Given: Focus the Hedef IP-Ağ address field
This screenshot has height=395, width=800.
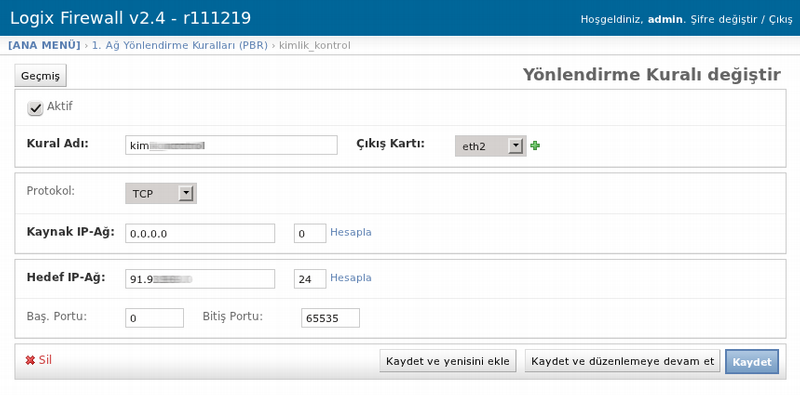Looking at the screenshot, I should (x=200, y=279).
